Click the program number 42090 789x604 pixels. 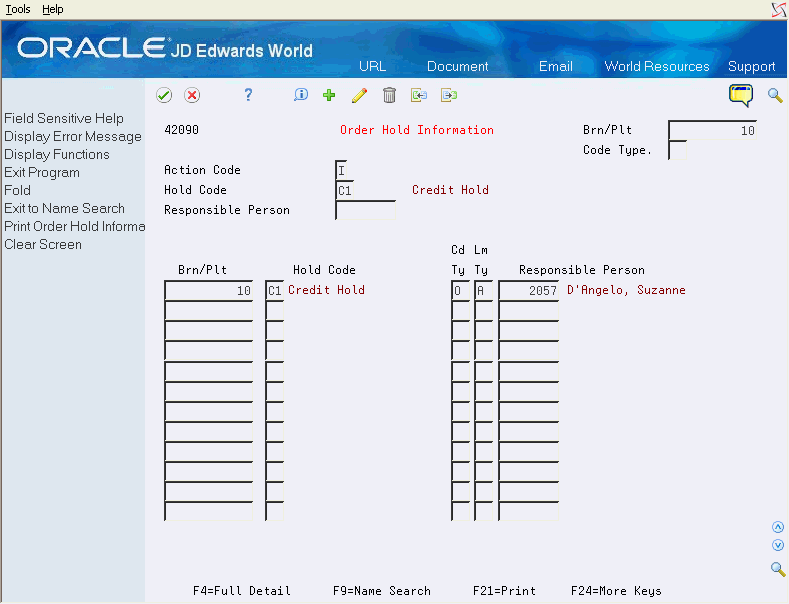(x=181, y=130)
